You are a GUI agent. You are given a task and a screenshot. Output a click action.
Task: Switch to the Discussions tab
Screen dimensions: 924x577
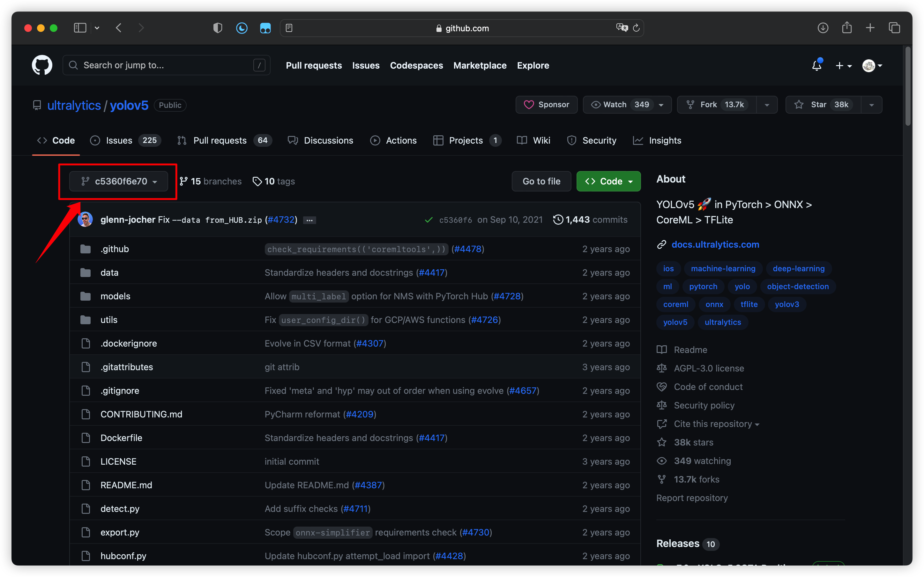click(320, 140)
